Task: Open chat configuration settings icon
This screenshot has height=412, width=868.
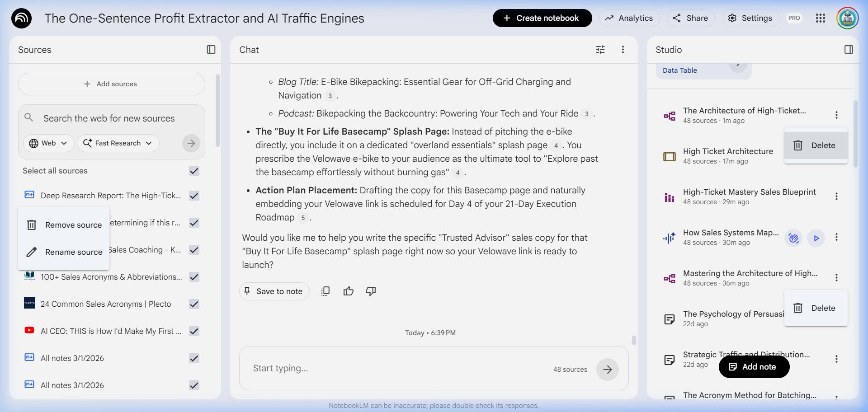Action: 600,50
